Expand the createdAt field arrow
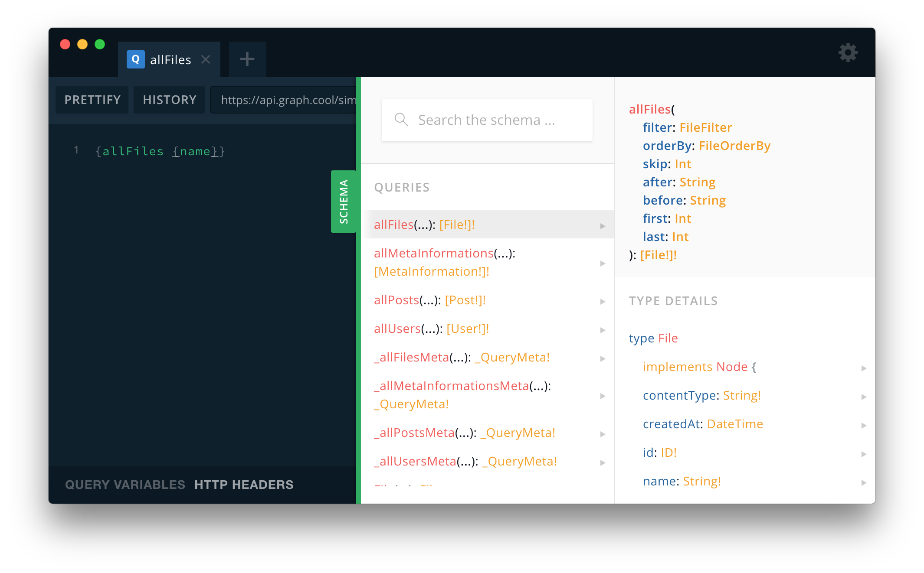Image resolution: width=924 pixels, height=573 pixels. tap(864, 425)
